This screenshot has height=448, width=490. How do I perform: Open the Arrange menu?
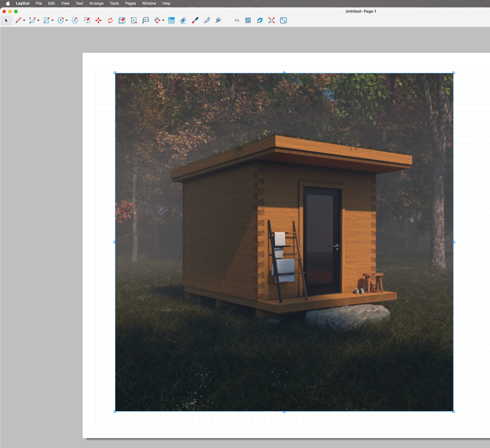(96, 3)
